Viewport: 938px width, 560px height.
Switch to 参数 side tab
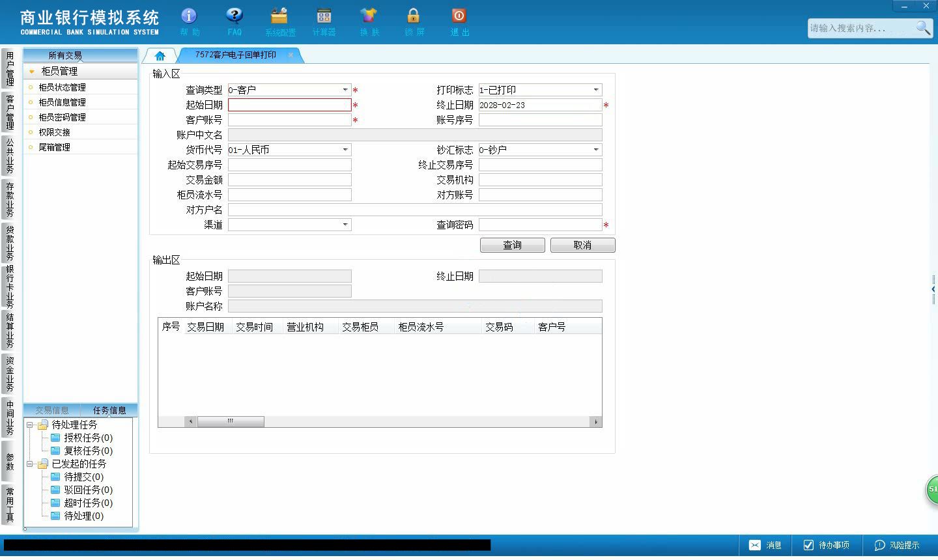click(10, 461)
